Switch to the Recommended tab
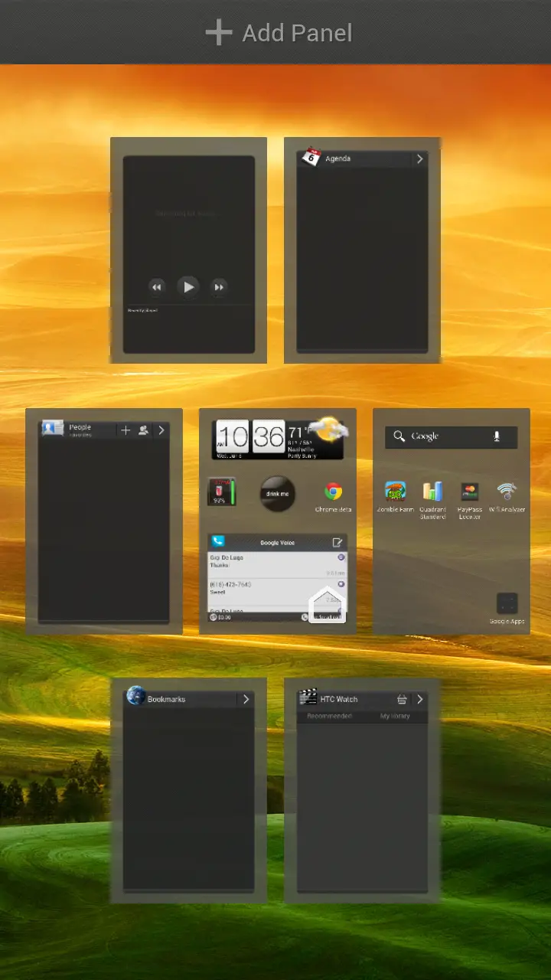551x980 pixels. pos(329,717)
